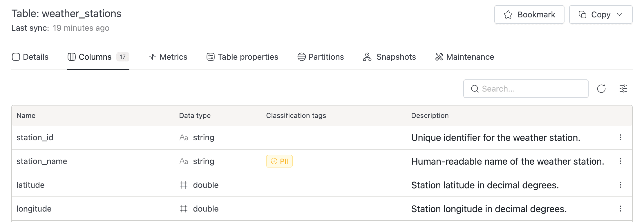
Task: Open row options for station_name
Action: [620, 161]
